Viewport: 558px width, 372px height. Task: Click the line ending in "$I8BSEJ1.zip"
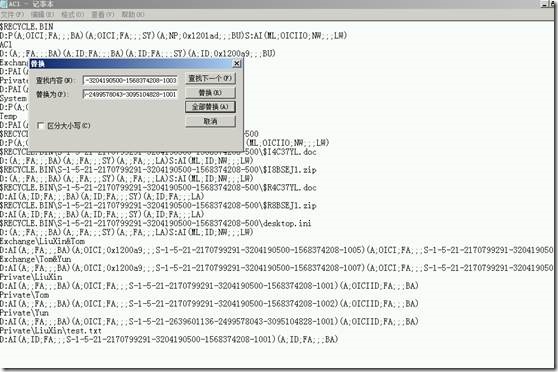(158, 170)
